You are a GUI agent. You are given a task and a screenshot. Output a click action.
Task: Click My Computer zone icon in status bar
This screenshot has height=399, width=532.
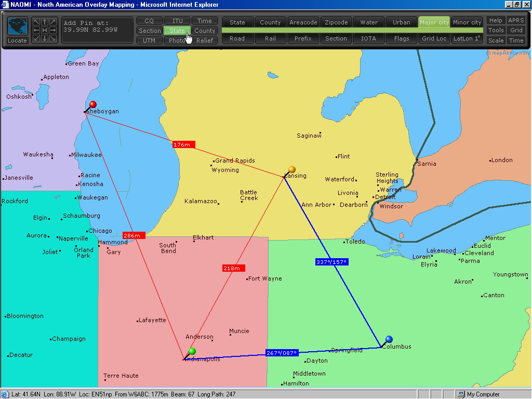pyautogui.click(x=461, y=394)
